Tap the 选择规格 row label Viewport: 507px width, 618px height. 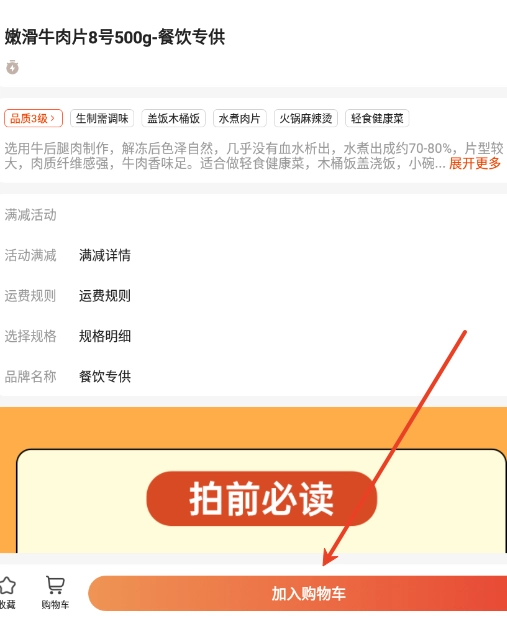click(30, 336)
